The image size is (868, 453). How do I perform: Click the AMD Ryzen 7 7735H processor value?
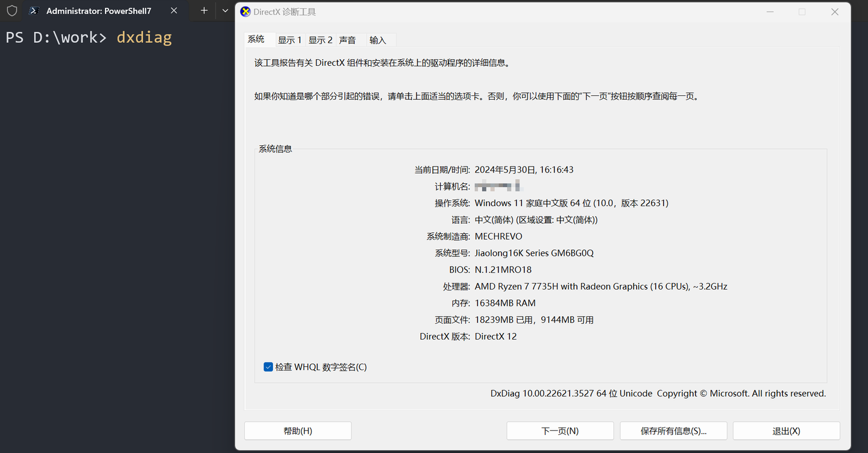pos(601,287)
